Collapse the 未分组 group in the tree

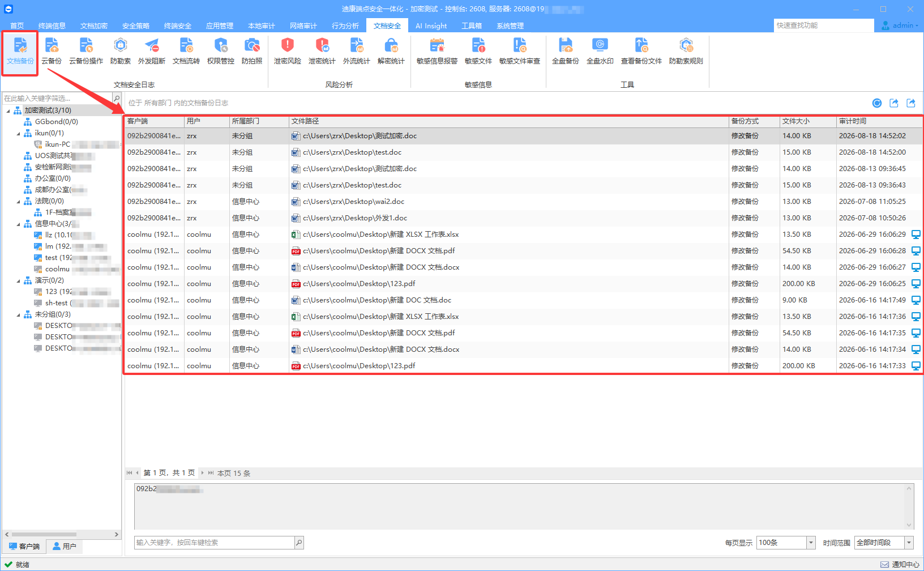pos(18,314)
